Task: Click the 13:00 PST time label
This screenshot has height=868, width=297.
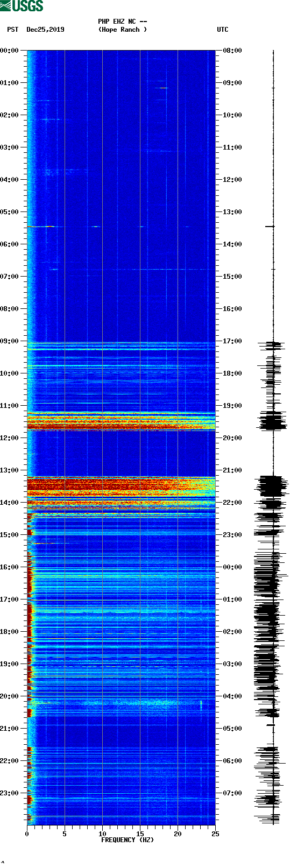Action: (x=10, y=470)
